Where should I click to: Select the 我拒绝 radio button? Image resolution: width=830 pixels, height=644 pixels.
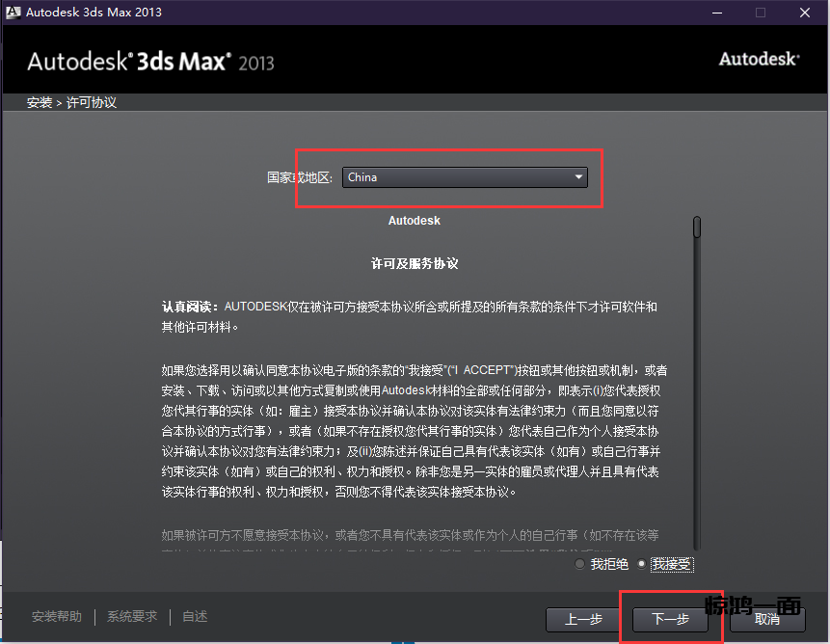point(579,564)
